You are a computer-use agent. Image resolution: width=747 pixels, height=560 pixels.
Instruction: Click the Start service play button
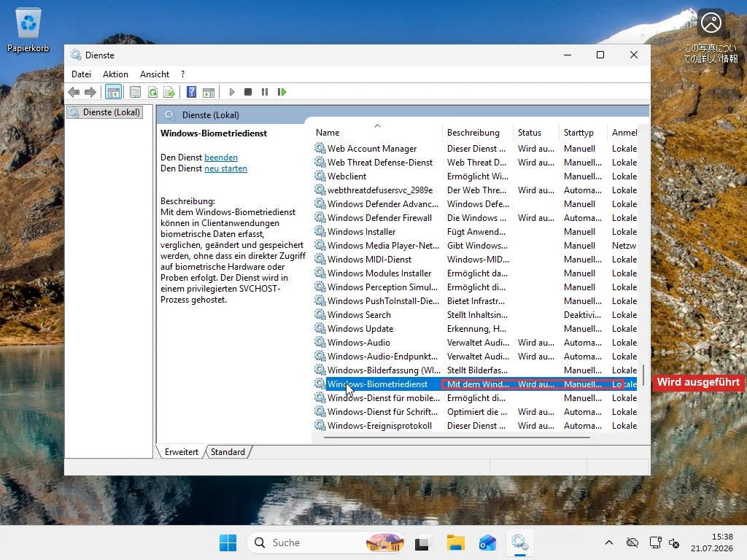coord(231,92)
